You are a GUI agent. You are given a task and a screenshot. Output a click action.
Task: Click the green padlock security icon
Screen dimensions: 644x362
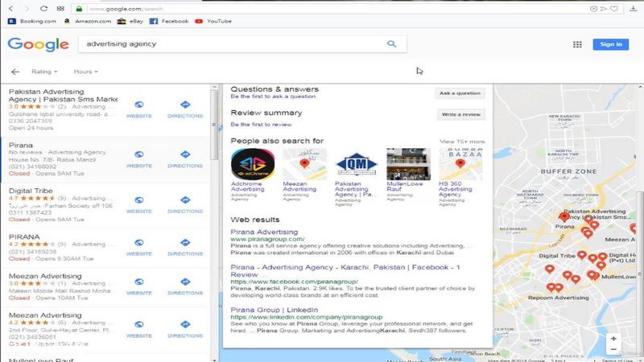pos(79,9)
